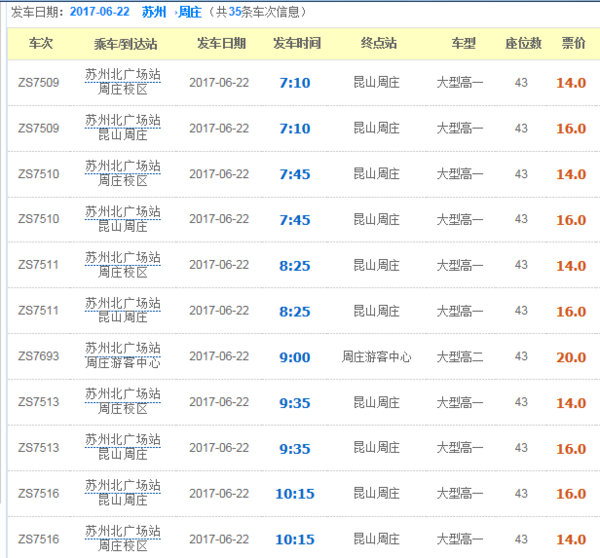The width and height of the screenshot is (600, 558).
Task: Click the 周庄游客中心 arrival under 苏州北广场站
Action: tap(122, 364)
